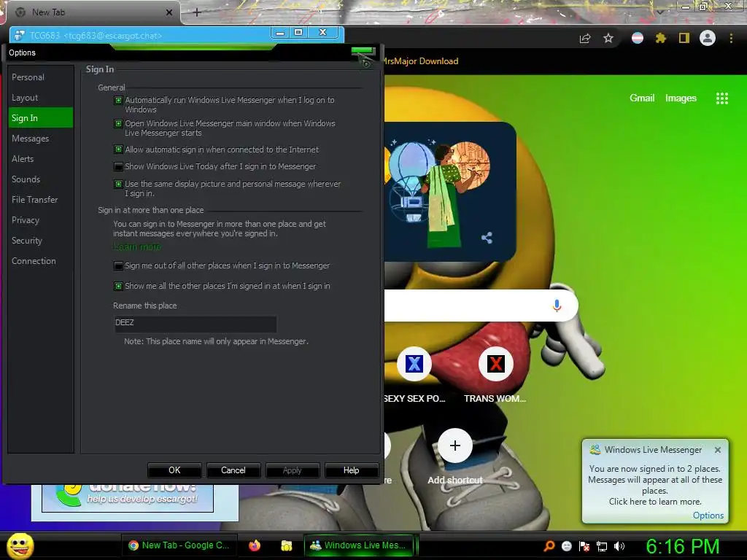Open the MrsMajor Download bookmark
Viewport: 747px width, 560px height.
coord(421,61)
